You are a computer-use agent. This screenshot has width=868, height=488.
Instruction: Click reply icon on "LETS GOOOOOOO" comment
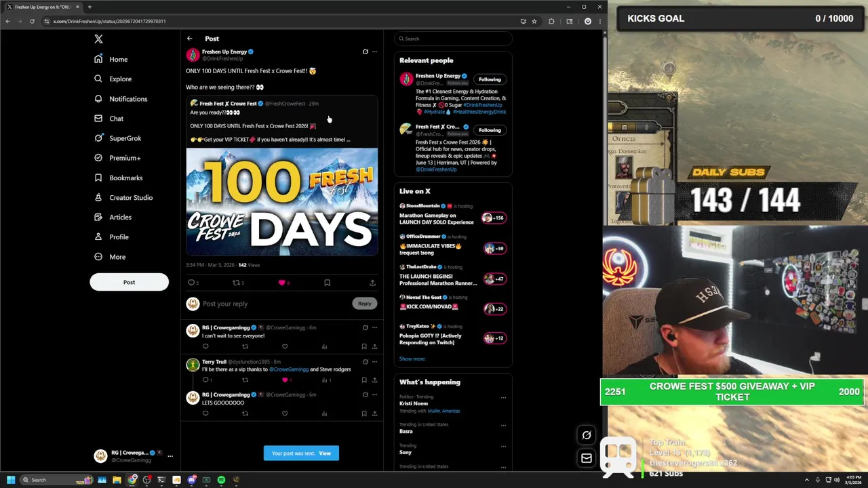205,413
